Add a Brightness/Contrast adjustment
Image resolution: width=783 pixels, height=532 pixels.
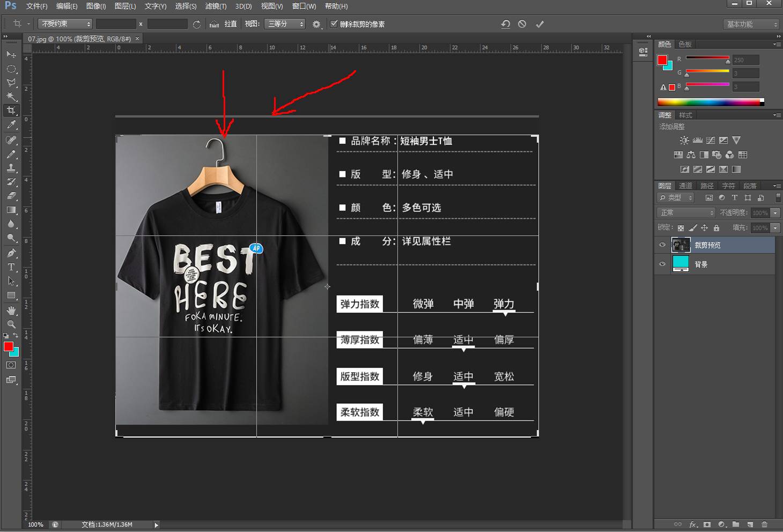click(x=684, y=141)
